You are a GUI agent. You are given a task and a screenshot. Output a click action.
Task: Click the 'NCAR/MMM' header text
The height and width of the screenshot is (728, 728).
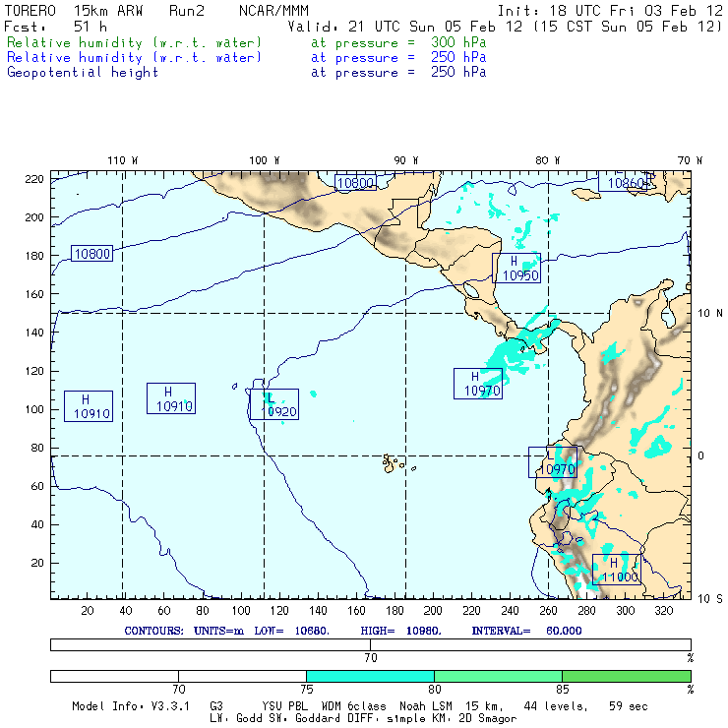[x=273, y=11]
